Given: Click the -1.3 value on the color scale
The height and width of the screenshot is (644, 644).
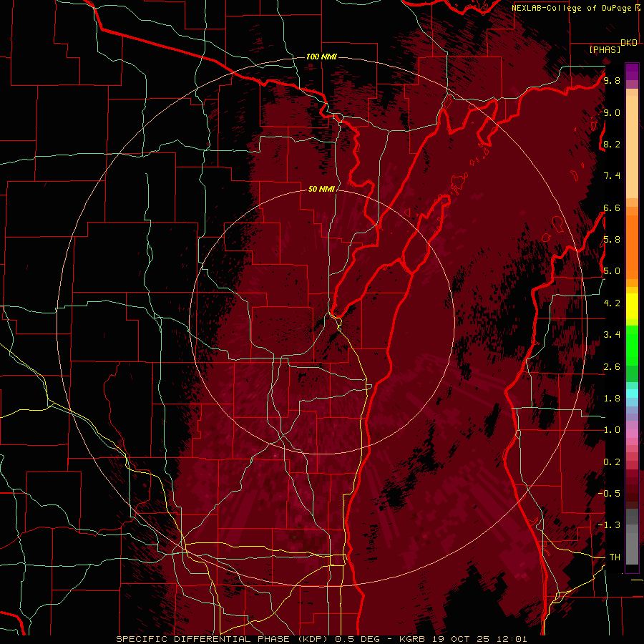Looking at the screenshot, I should coord(609,525).
